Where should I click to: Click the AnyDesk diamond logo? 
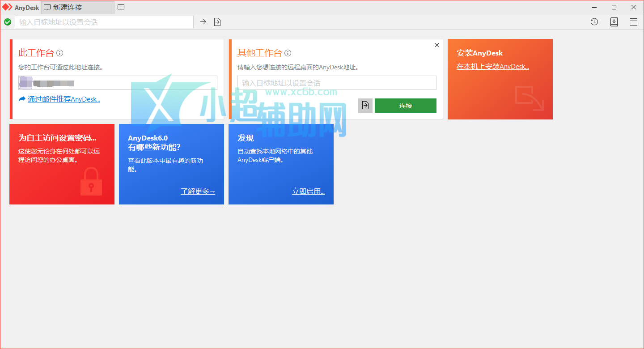(x=6, y=7)
